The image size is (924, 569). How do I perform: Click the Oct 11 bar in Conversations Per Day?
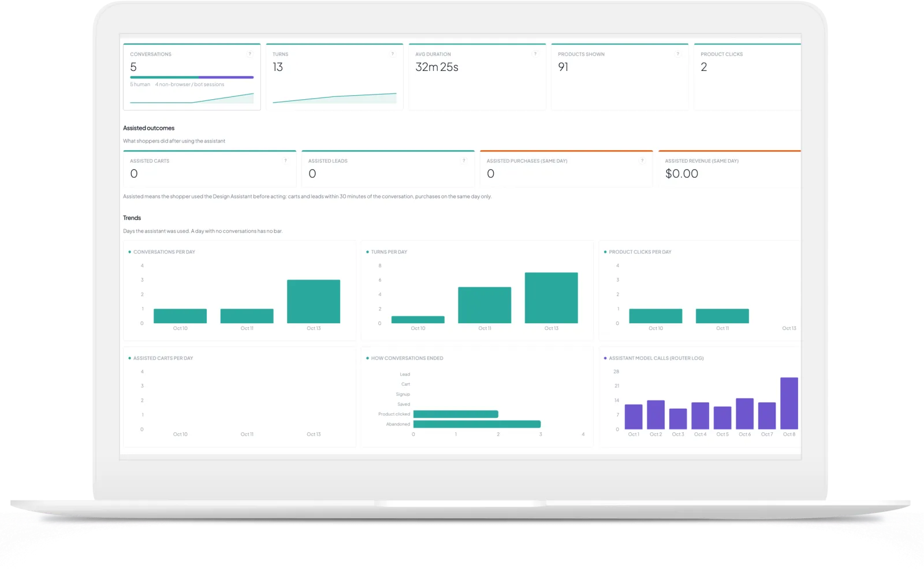coord(247,316)
